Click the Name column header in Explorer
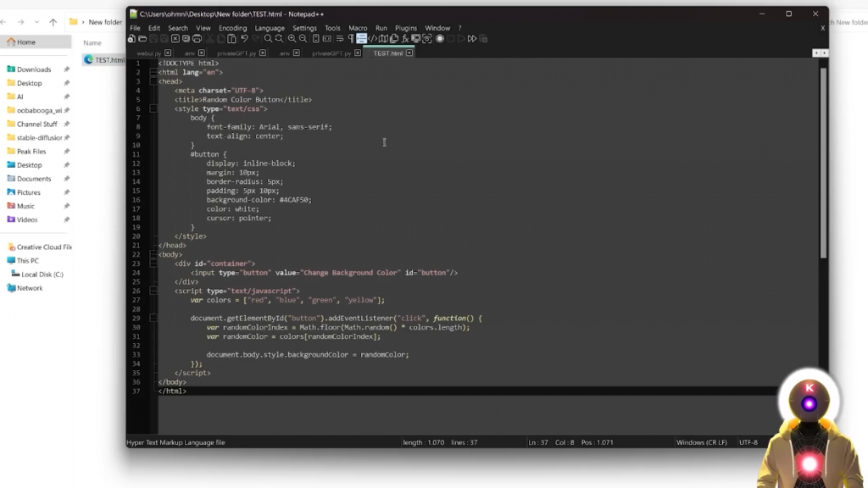 pos(92,42)
